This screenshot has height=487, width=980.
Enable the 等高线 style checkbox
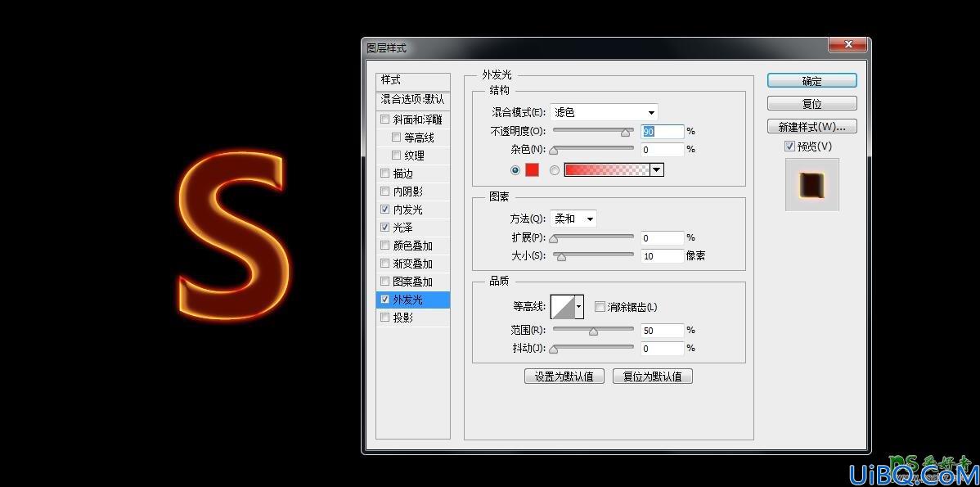point(396,138)
